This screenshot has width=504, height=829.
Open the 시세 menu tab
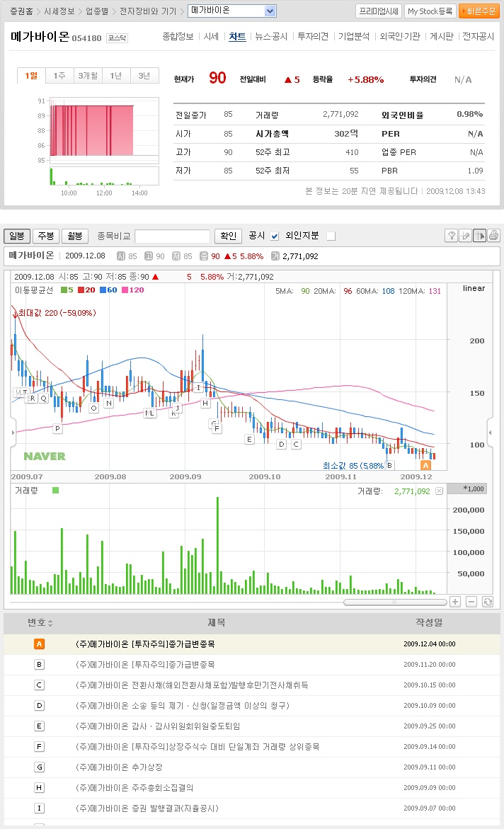(211, 37)
